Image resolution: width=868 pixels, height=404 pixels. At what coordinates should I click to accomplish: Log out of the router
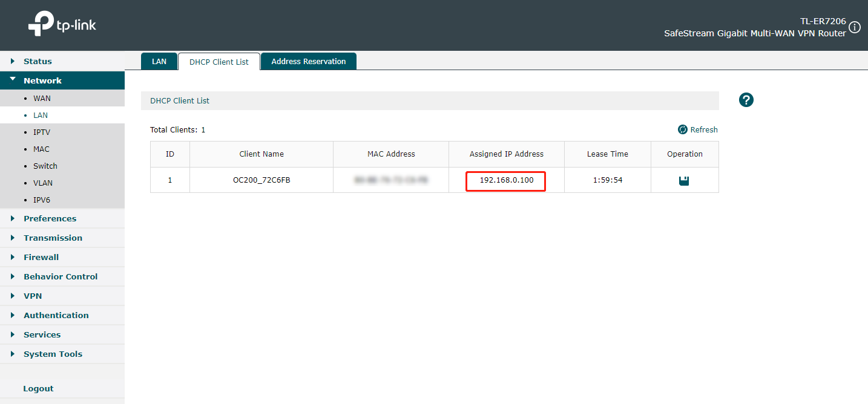click(38, 388)
